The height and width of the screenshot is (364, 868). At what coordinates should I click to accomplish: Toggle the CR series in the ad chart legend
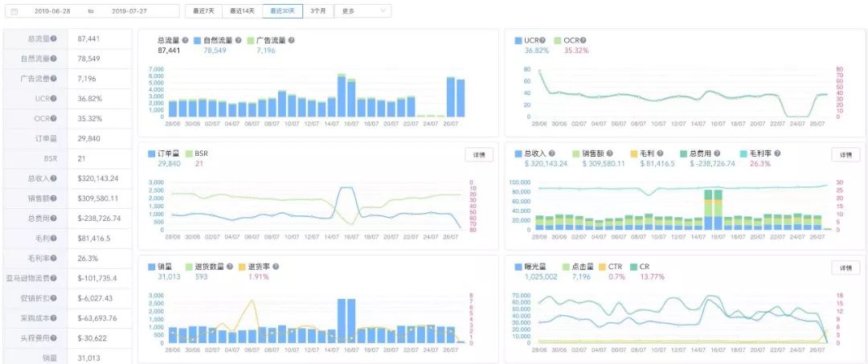pyautogui.click(x=640, y=266)
